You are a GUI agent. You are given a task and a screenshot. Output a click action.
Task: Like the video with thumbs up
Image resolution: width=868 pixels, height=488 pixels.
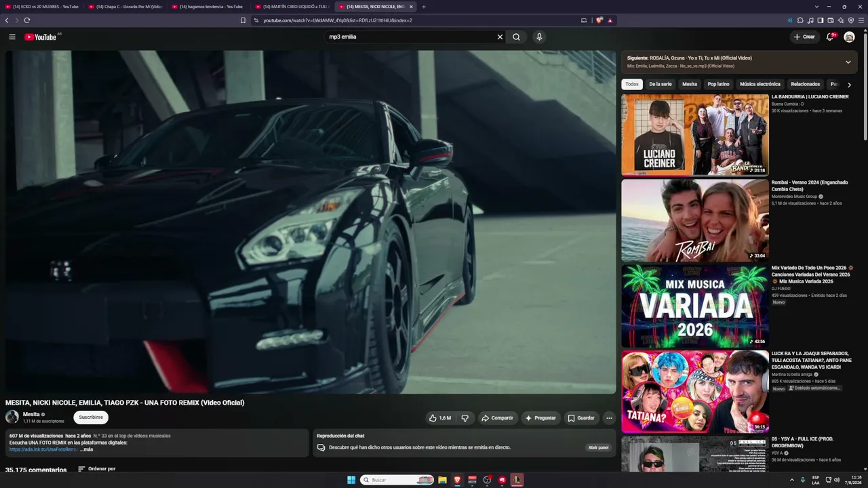[x=440, y=418]
